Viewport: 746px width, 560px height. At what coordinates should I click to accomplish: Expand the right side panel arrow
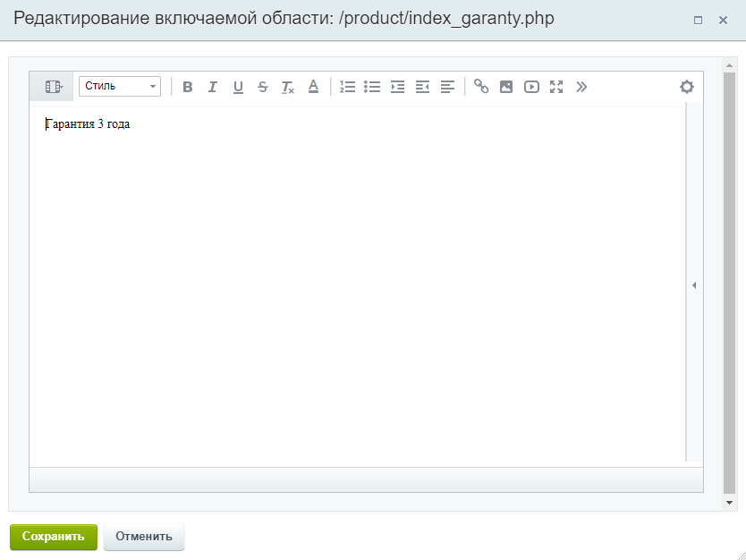coord(694,285)
